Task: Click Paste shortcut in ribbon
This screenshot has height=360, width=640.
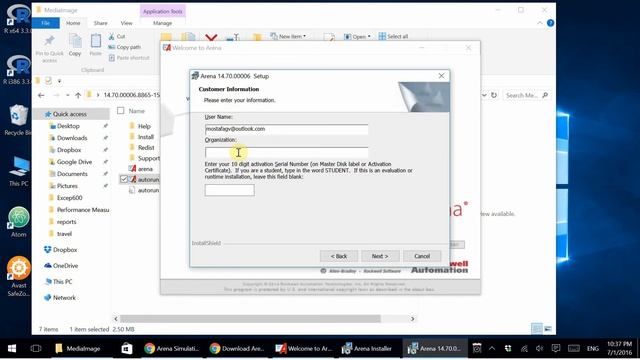Action: (129, 58)
